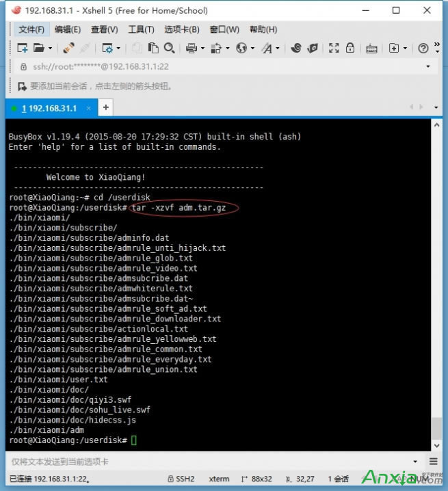Open the compose bar hamburger menu
Image resolution: width=448 pixels, height=491 pixels.
pos(434,462)
